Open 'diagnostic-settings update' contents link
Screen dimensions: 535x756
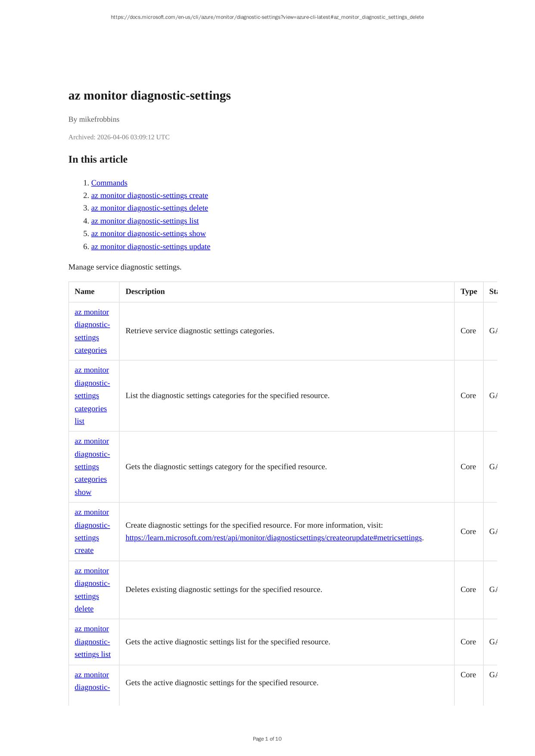(150, 247)
